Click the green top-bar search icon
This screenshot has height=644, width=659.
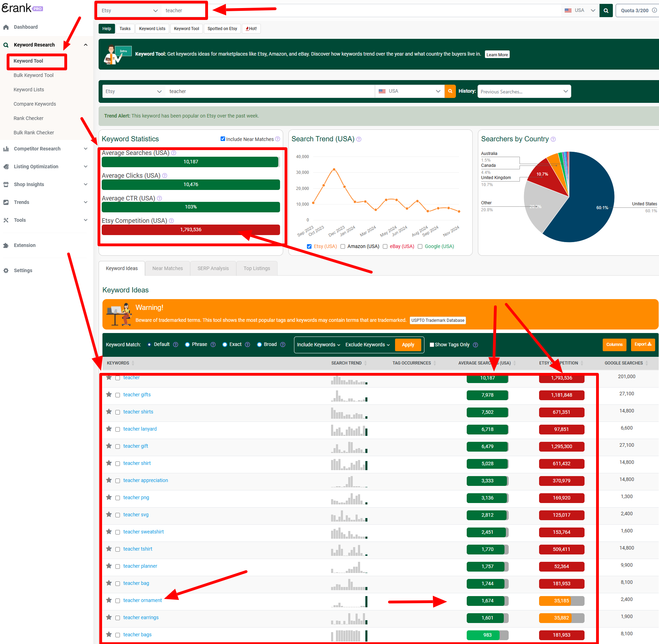[606, 10]
